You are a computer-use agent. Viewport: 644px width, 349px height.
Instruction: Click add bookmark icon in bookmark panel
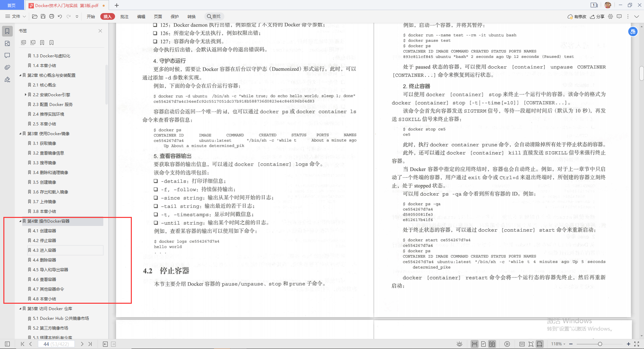coord(42,43)
